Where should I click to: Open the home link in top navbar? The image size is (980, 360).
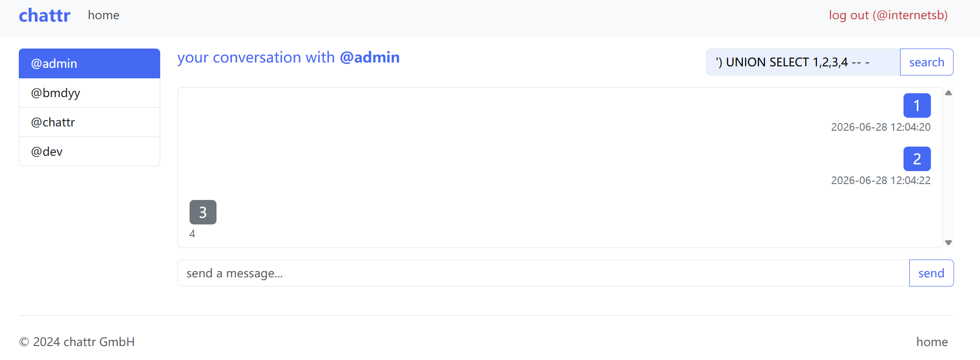pyautogui.click(x=103, y=15)
